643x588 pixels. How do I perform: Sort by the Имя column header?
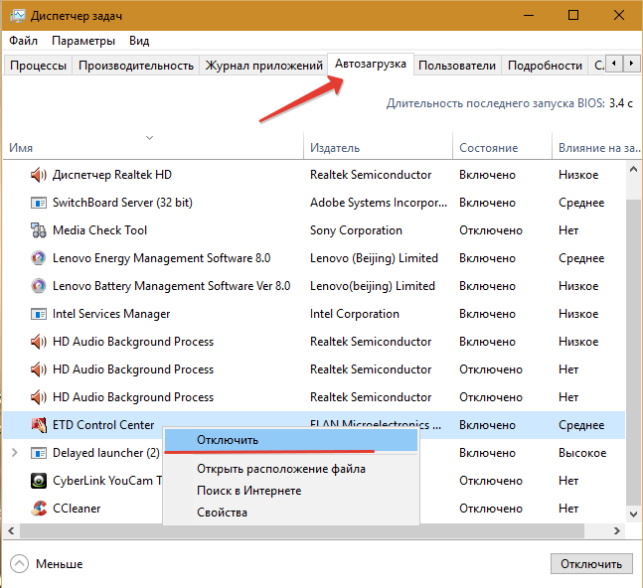click(x=153, y=148)
